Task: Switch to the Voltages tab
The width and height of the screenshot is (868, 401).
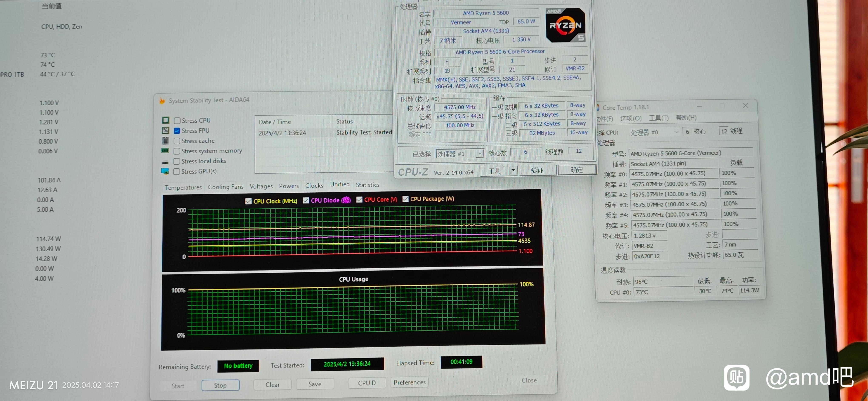Action: (x=261, y=186)
